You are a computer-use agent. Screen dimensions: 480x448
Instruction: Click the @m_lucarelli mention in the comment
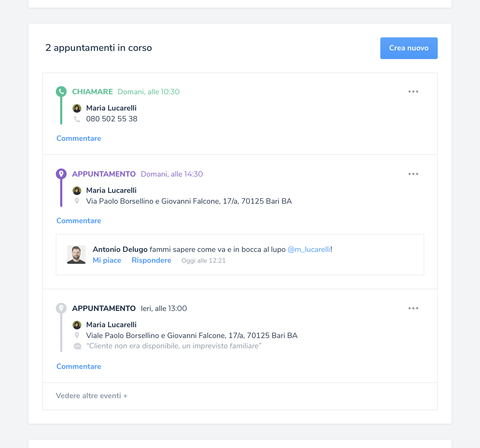click(x=309, y=249)
